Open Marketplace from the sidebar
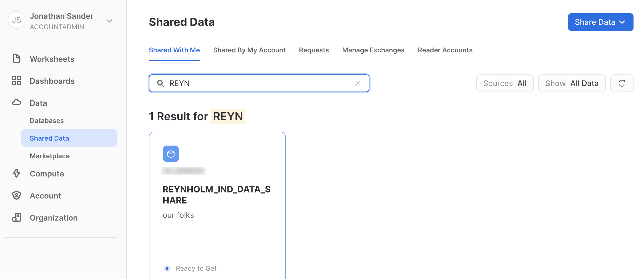Viewport: 644px width, 279px height. tap(50, 156)
